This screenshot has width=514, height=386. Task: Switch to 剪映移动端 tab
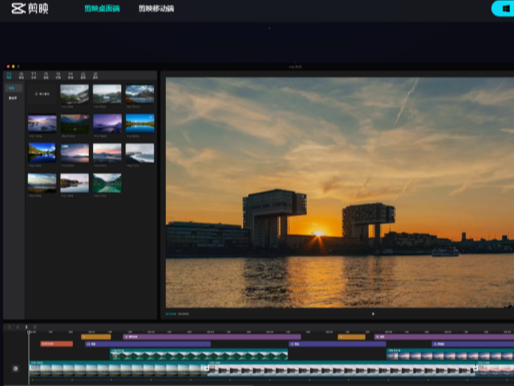pos(156,8)
